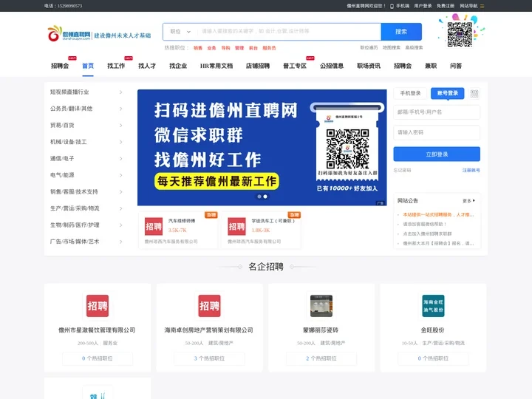Open 普工专区 nav tab
The image size is (532, 399).
pyautogui.click(x=295, y=66)
